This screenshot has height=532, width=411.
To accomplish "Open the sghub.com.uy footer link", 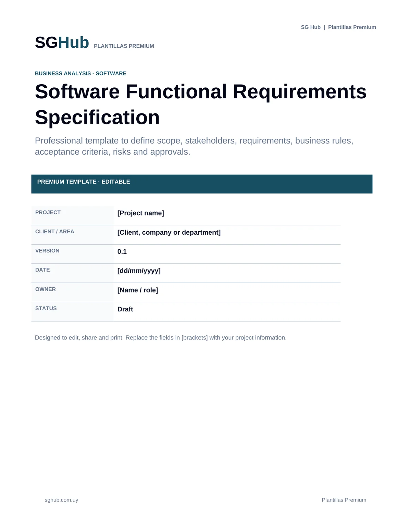I will 61,500.
